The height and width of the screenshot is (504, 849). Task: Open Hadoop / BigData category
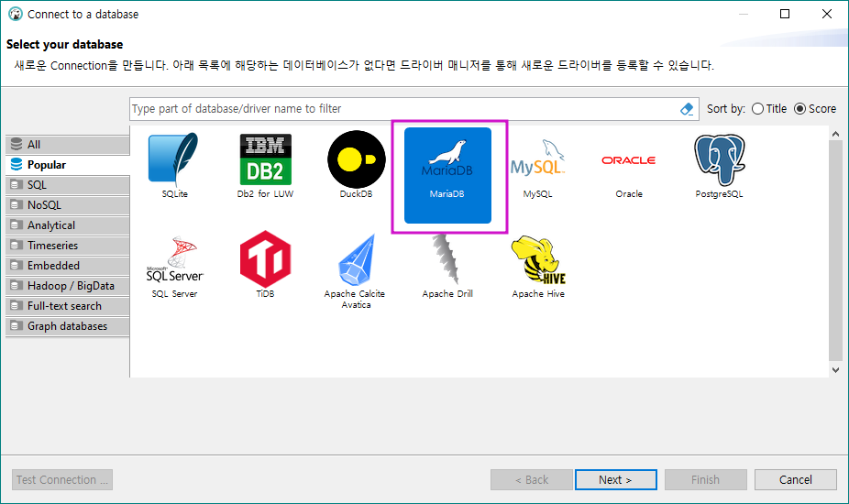(68, 286)
